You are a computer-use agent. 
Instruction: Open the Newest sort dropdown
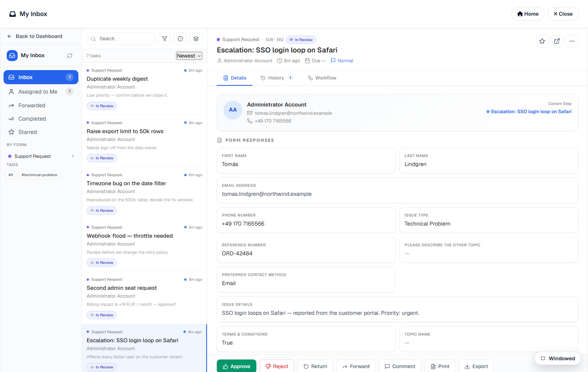[189, 56]
